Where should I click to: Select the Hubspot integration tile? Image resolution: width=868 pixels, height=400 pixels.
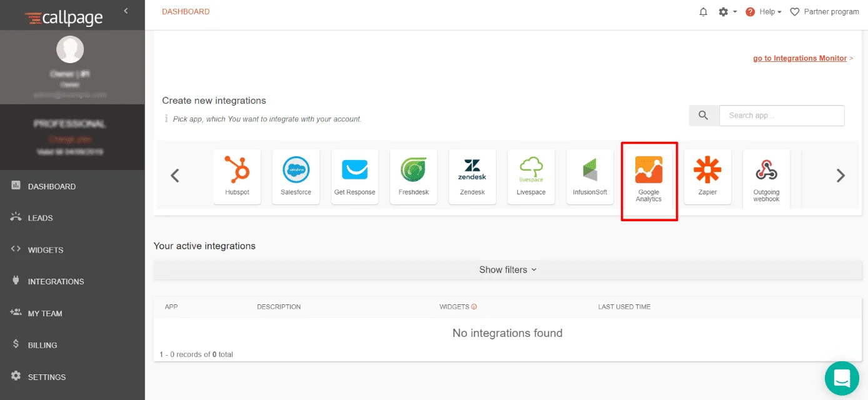pyautogui.click(x=237, y=176)
